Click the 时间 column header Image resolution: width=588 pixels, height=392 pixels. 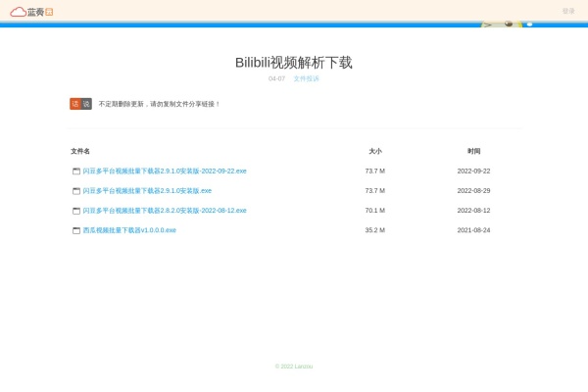click(x=473, y=151)
